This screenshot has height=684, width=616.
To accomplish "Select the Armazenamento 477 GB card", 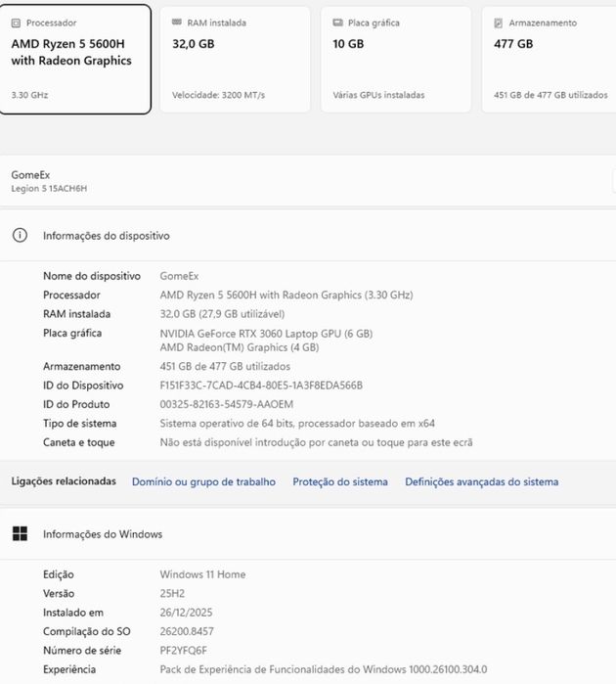I will click(550, 60).
